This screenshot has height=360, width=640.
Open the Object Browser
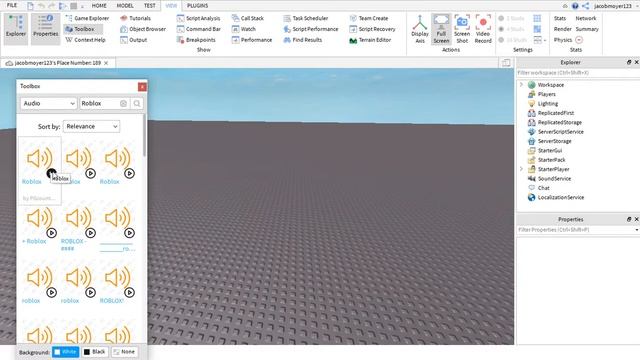coord(143,29)
